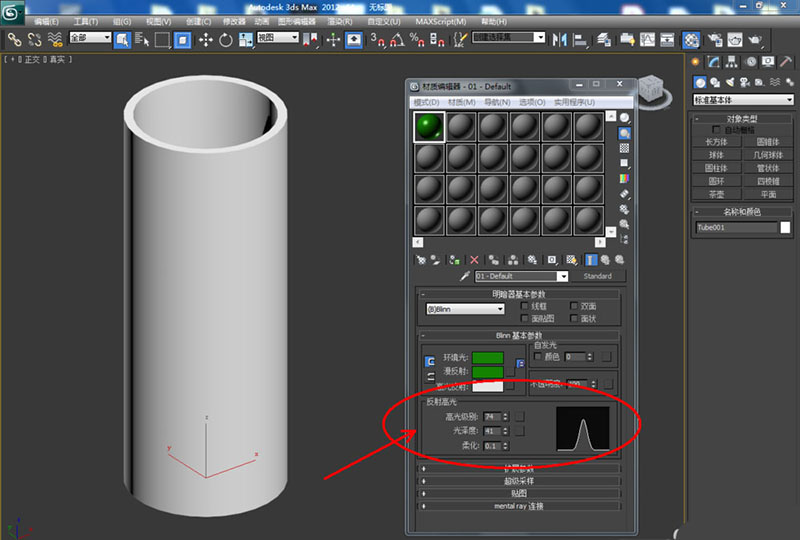Check the 自动栅格 (AutoGrid) checkbox
The width and height of the screenshot is (800, 540).
click(x=716, y=129)
